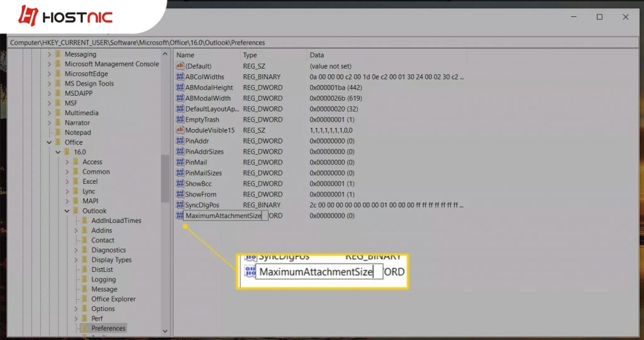Image resolution: width=644 pixels, height=340 pixels.
Task: Expand the Microsoft Management Console node
Action: click(49, 64)
